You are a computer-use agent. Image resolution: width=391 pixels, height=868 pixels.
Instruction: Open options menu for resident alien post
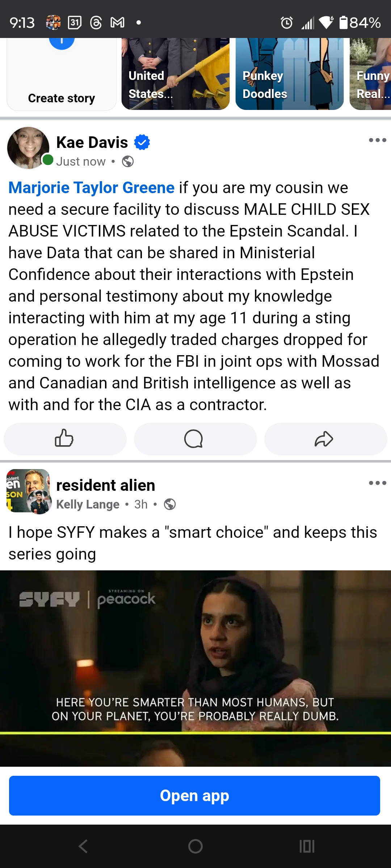[x=377, y=483]
